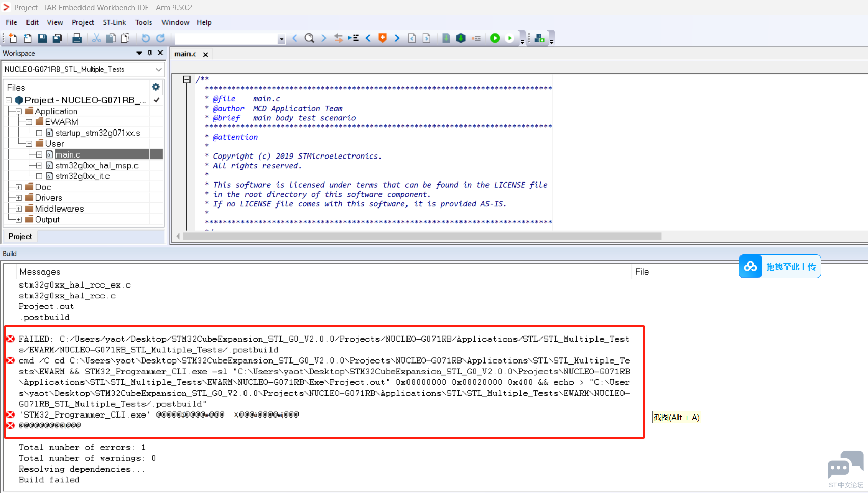This screenshot has height=493, width=868.
Task: Undo the last edit
Action: click(146, 38)
